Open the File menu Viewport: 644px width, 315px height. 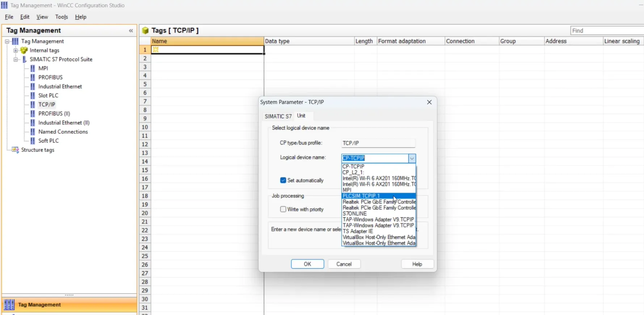pyautogui.click(x=9, y=17)
